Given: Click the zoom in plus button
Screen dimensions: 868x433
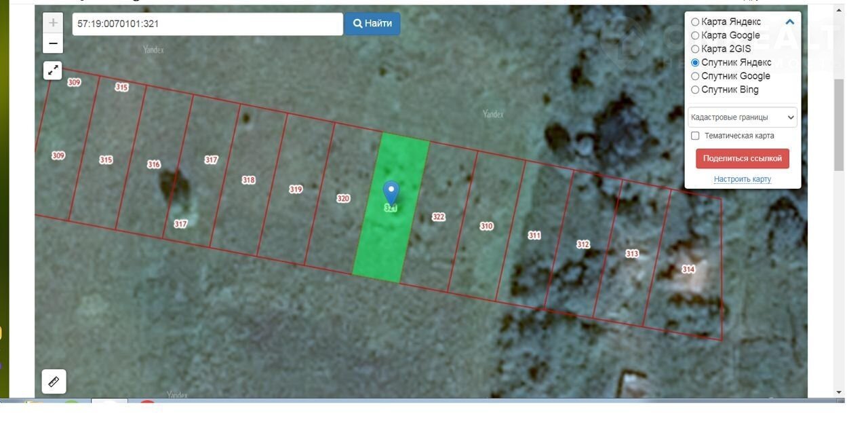Looking at the screenshot, I should pyautogui.click(x=53, y=23).
